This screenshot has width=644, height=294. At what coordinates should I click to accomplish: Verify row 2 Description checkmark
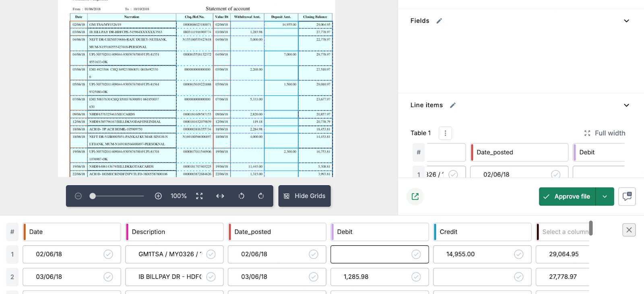[211, 277]
